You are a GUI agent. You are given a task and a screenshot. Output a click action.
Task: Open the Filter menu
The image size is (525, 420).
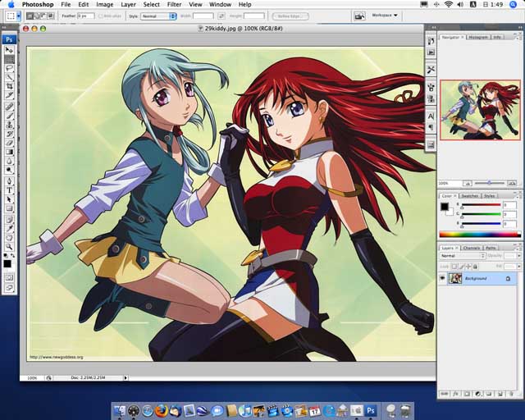(x=174, y=4)
